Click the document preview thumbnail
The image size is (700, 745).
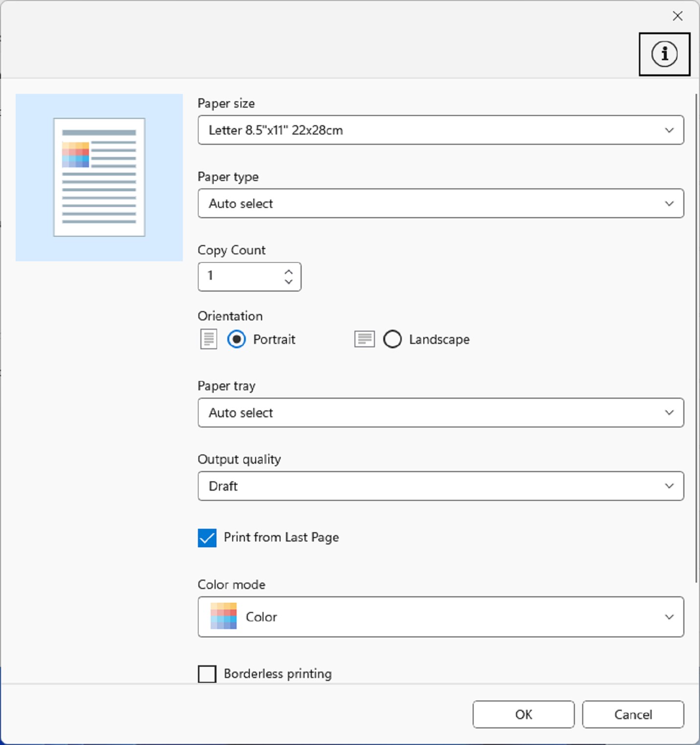99,177
